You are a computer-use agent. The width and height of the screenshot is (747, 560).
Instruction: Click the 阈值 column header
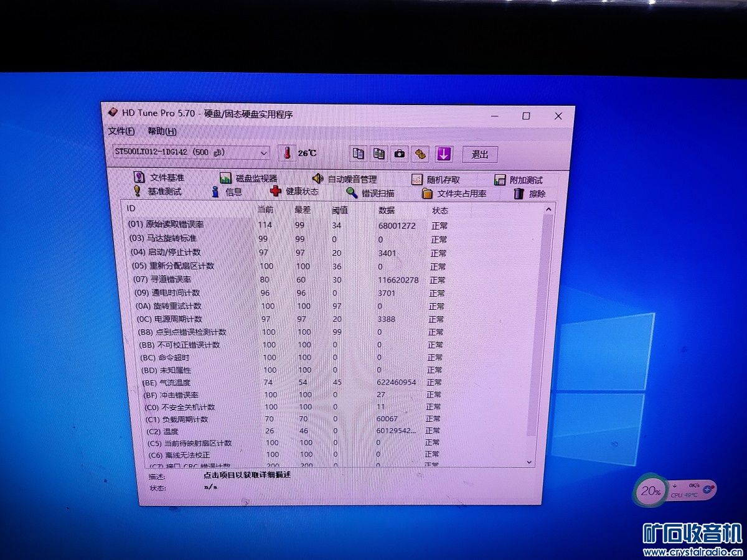tap(340, 210)
